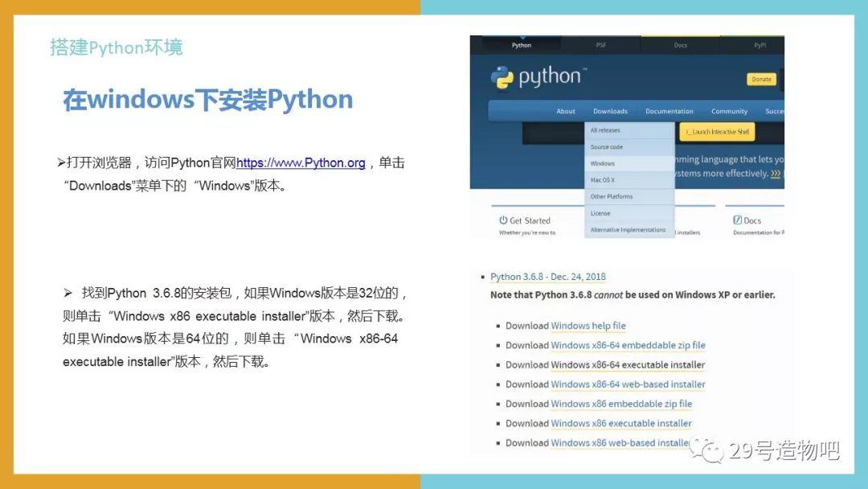Image resolution: width=868 pixels, height=489 pixels.
Task: Download Windows x86-64 web-based installer
Action: tap(628, 384)
